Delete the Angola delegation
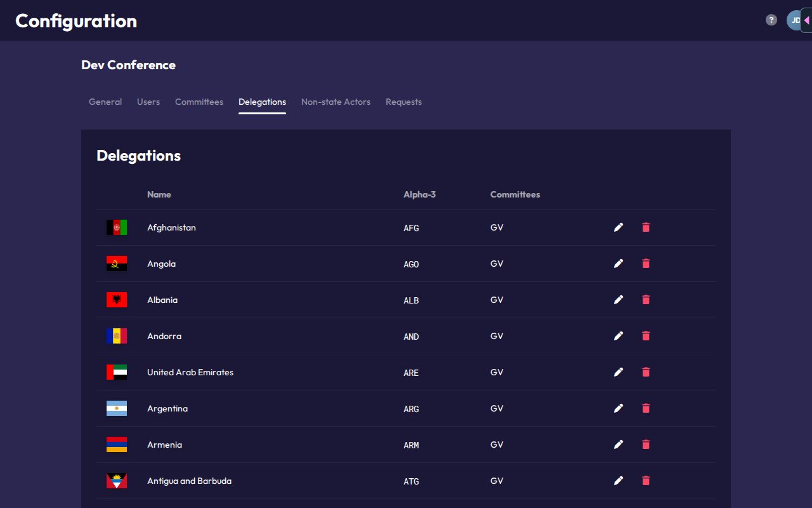The height and width of the screenshot is (508, 812). [646, 264]
